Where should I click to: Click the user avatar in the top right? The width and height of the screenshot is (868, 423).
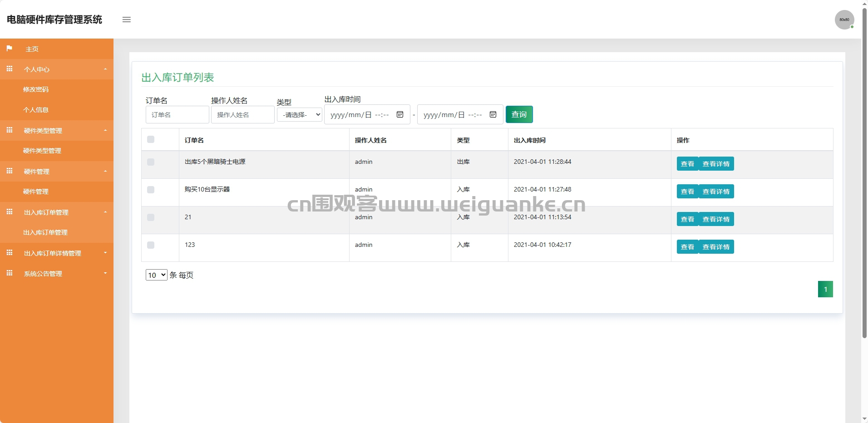(844, 20)
